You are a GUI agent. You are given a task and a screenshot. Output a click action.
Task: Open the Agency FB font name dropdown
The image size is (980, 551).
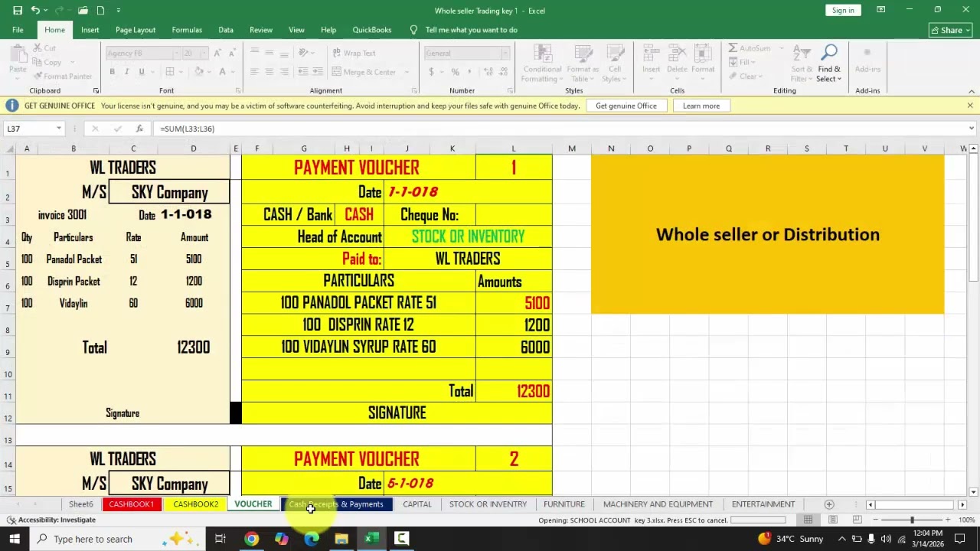pos(175,54)
